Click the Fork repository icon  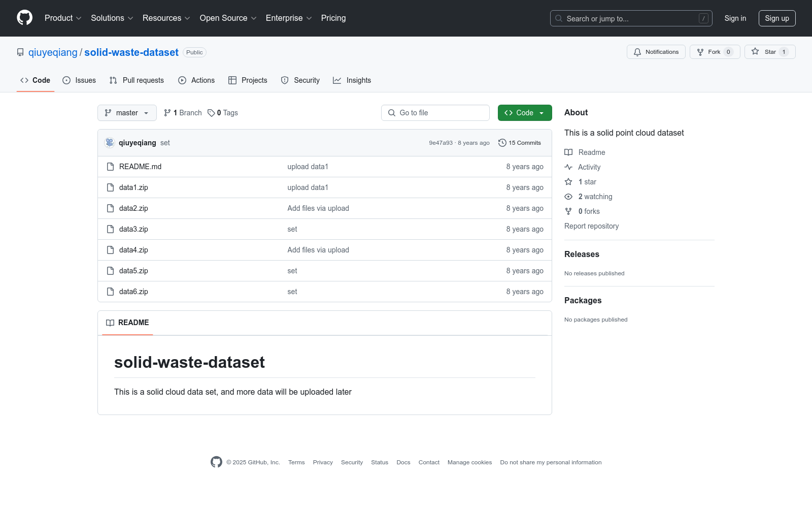pos(700,52)
